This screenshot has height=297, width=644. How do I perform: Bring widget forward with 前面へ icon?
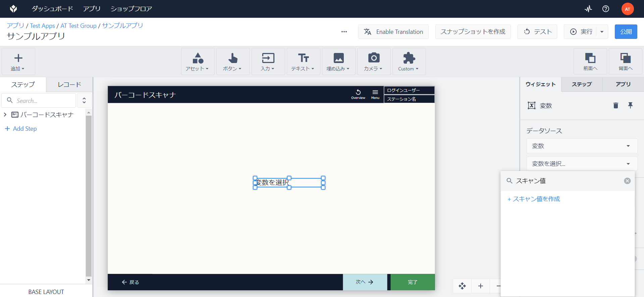[590, 61]
